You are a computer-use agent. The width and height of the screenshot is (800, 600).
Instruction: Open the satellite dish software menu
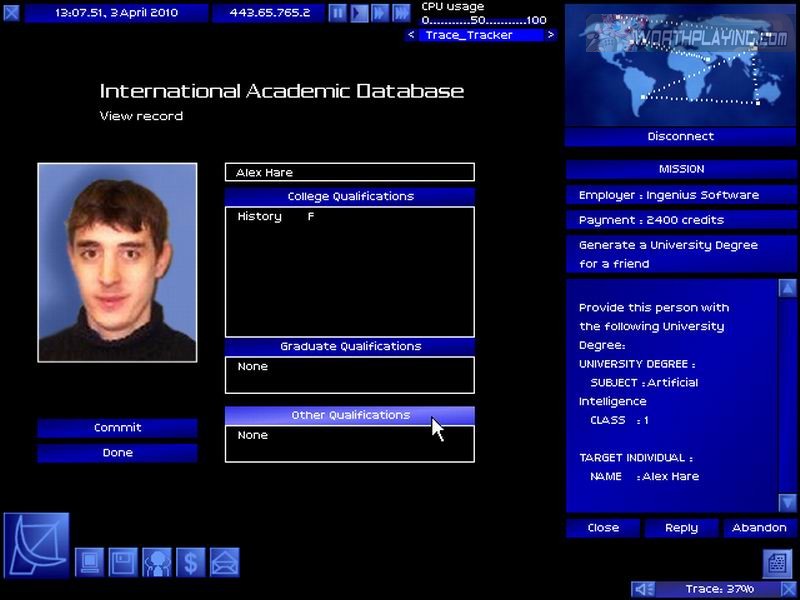(x=37, y=546)
